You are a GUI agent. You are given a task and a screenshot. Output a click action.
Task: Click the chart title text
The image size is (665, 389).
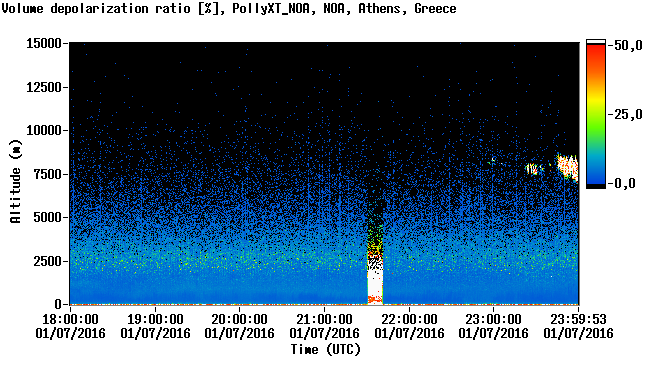229,8
